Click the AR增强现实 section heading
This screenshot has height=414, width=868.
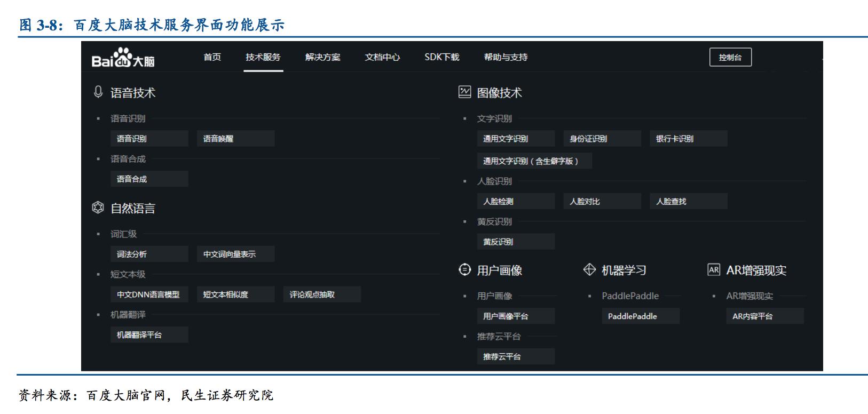756,270
